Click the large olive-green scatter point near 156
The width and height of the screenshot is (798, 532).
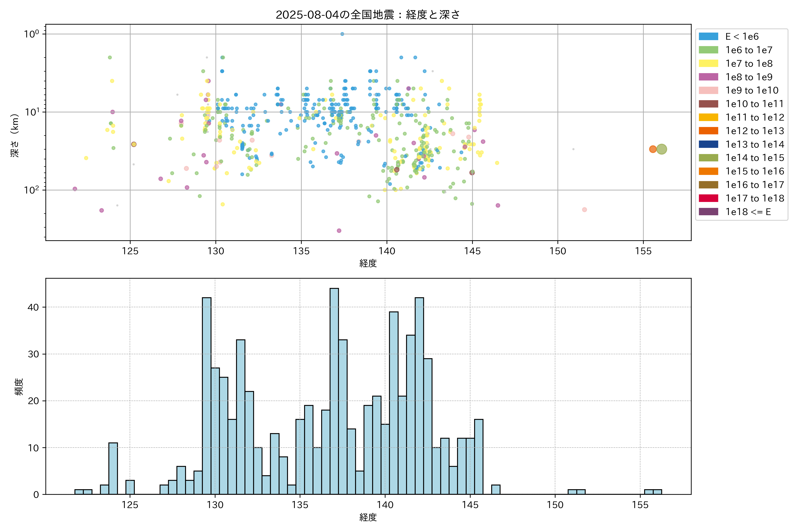tap(661, 149)
